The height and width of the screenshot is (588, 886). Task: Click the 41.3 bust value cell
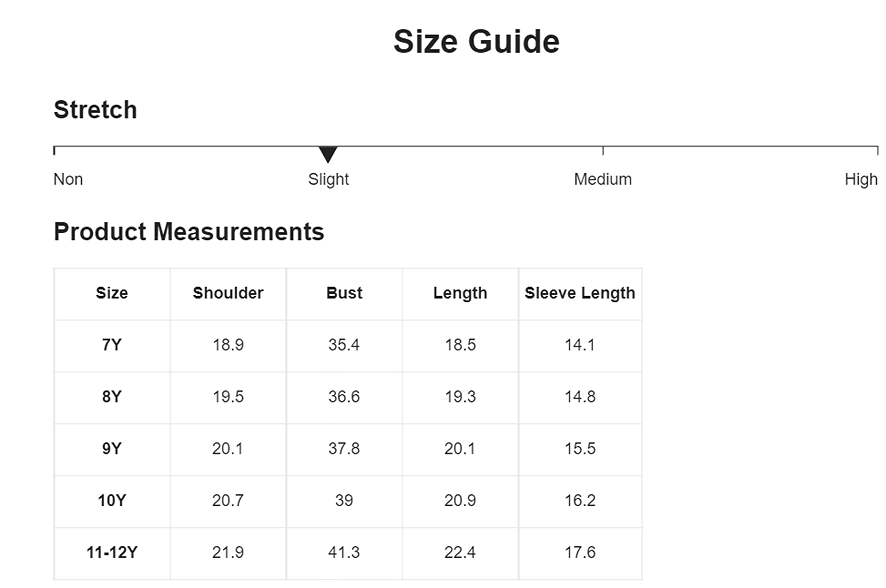click(x=344, y=553)
